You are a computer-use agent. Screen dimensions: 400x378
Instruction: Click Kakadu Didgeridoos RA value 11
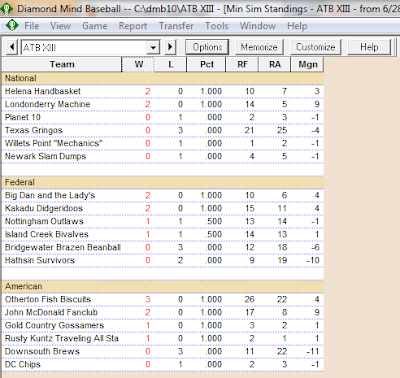[x=282, y=208]
